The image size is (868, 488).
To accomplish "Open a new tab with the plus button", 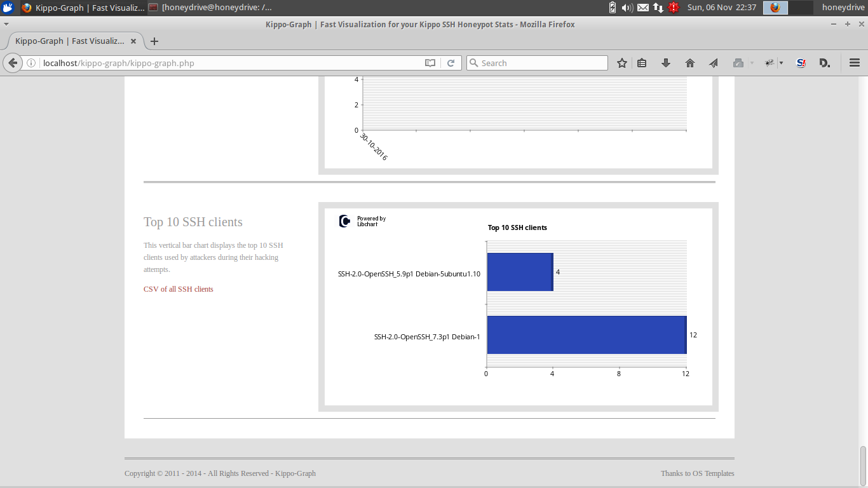I will coord(154,41).
